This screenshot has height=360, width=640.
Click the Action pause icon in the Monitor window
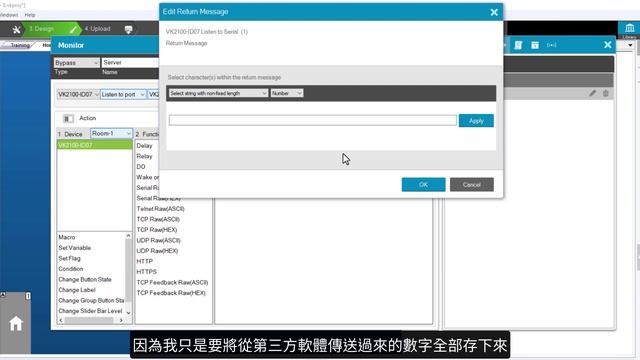coord(68,118)
